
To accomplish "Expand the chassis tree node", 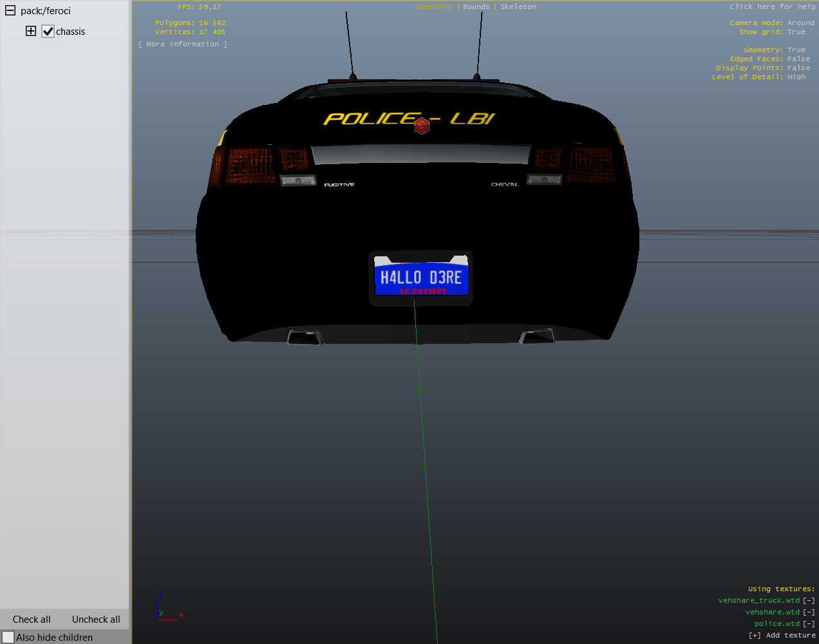I will pos(31,32).
